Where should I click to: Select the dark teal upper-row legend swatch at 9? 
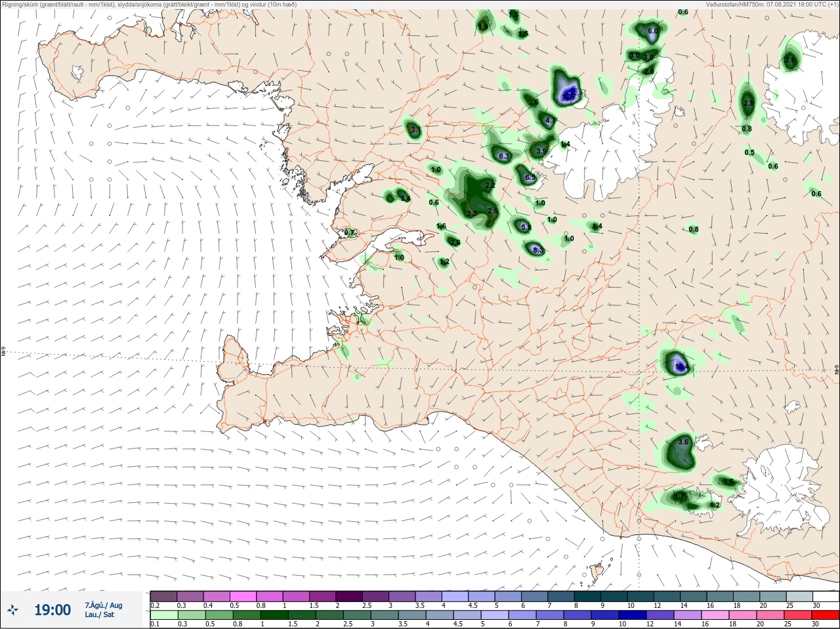(x=614, y=596)
